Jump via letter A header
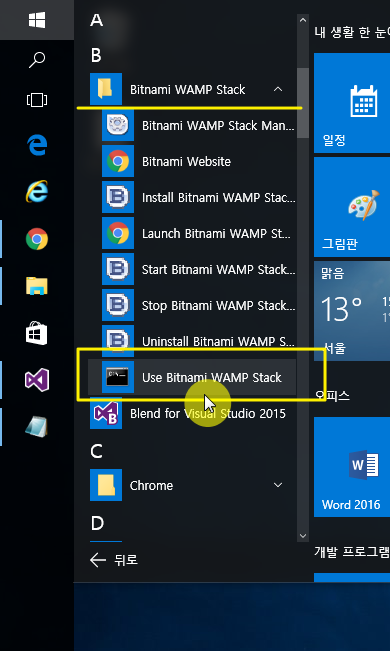 (96, 20)
